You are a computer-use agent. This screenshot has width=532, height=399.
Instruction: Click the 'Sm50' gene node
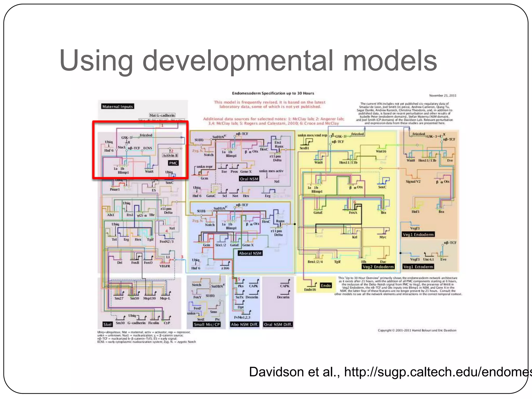click(134, 298)
